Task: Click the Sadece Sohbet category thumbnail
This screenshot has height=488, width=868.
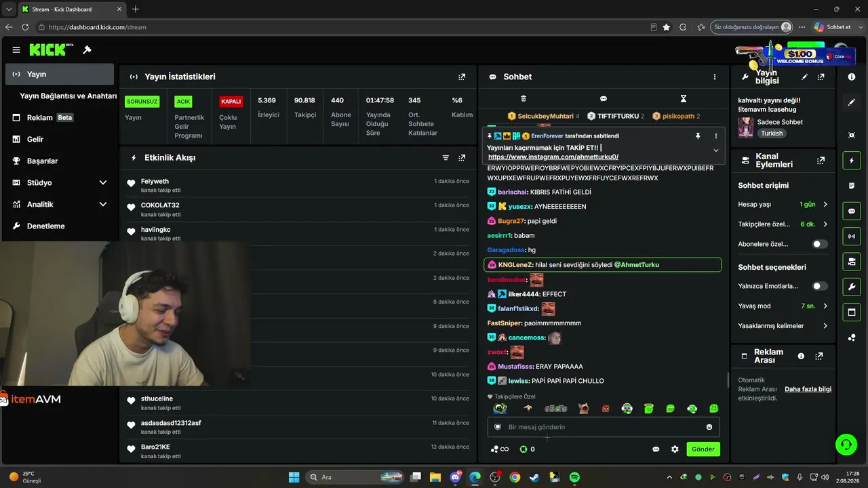Action: tap(746, 127)
